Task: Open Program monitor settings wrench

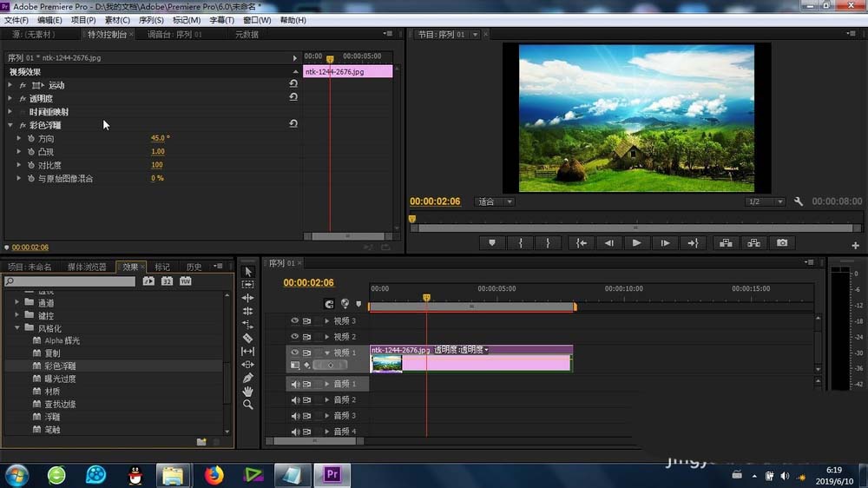Action: point(799,201)
